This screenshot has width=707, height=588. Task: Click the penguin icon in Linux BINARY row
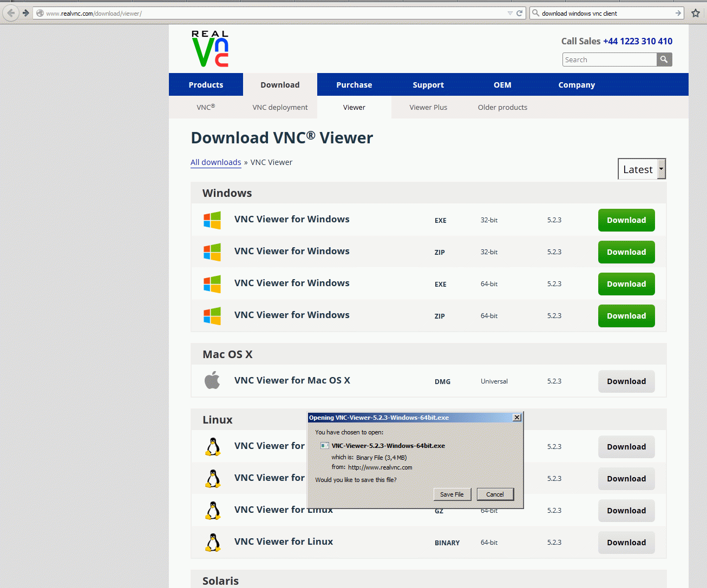click(213, 543)
